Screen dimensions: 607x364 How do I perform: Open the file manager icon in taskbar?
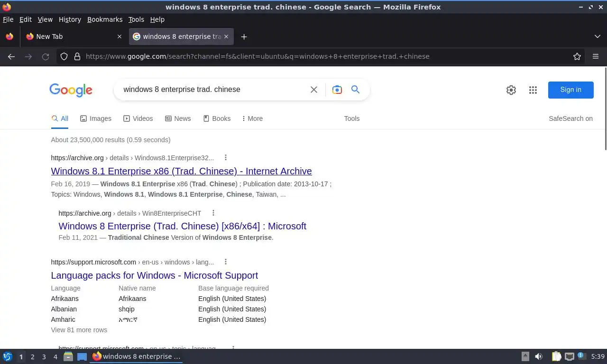[68, 356]
